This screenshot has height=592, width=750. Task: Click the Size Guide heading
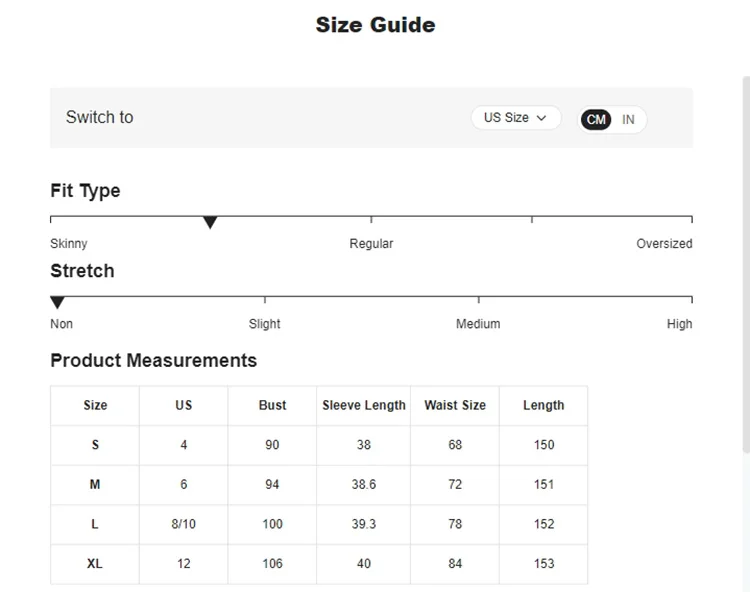tap(375, 25)
